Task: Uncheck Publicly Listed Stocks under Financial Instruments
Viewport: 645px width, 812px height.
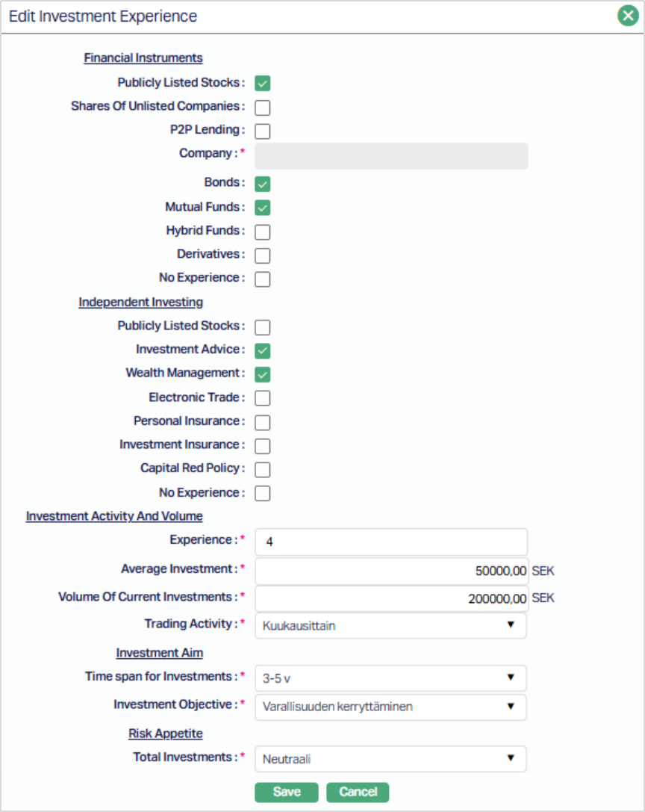Action: coord(262,84)
